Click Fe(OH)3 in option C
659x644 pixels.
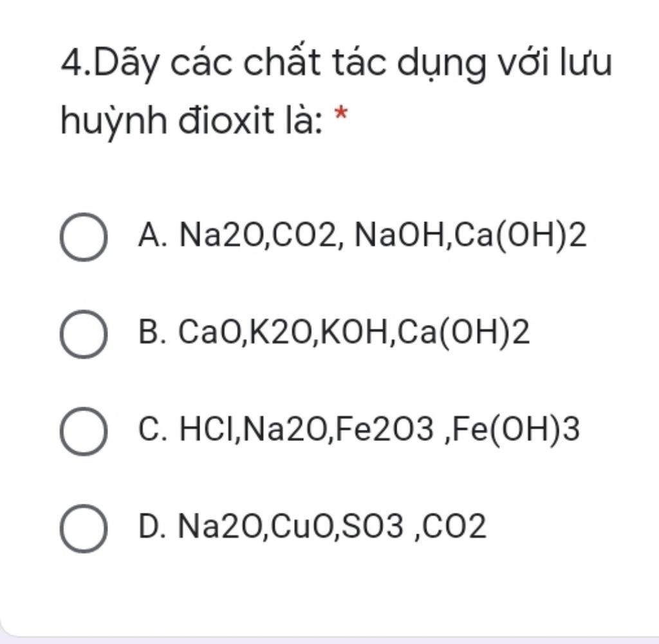pos(517,430)
